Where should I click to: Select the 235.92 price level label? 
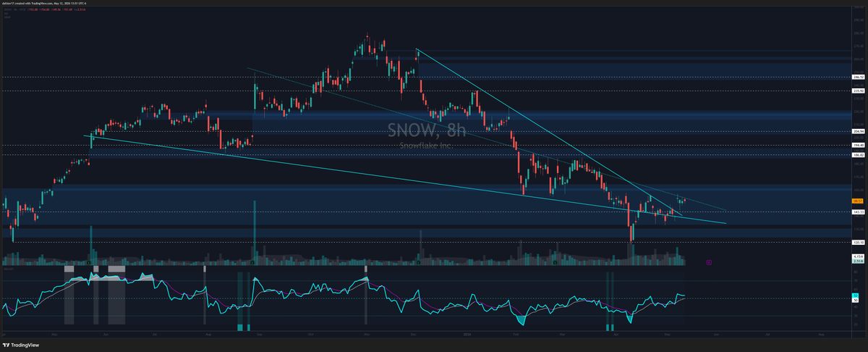[859, 91]
